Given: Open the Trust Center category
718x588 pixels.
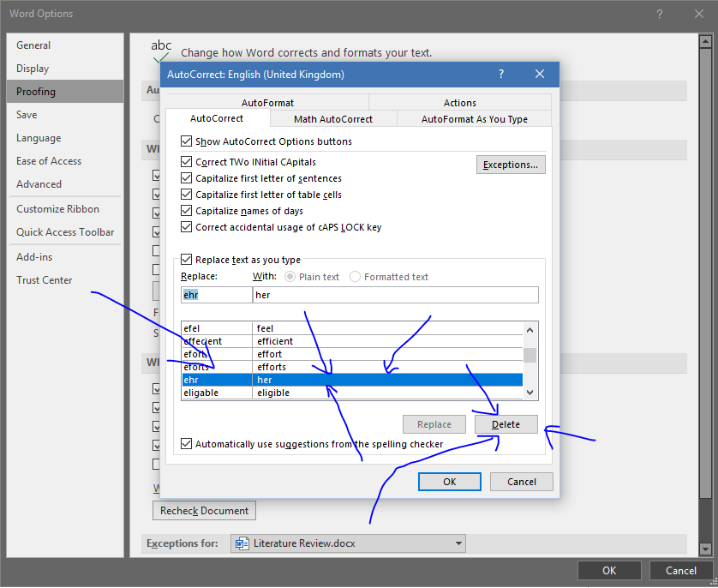Looking at the screenshot, I should [65, 279].
